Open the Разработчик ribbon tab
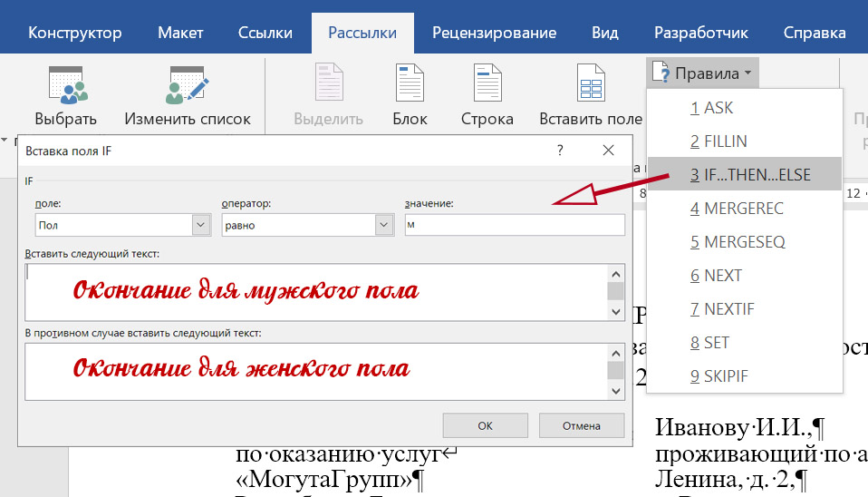Image resolution: width=868 pixels, height=497 pixels. pyautogui.click(x=700, y=33)
